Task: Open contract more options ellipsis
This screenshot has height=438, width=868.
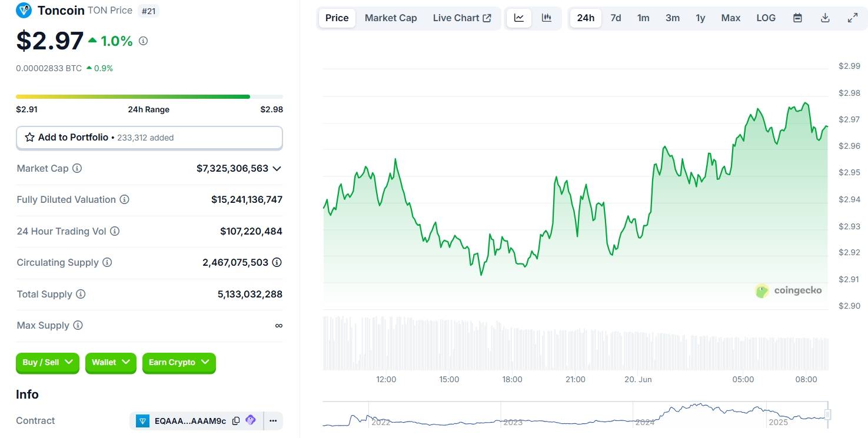Action: coord(273,420)
